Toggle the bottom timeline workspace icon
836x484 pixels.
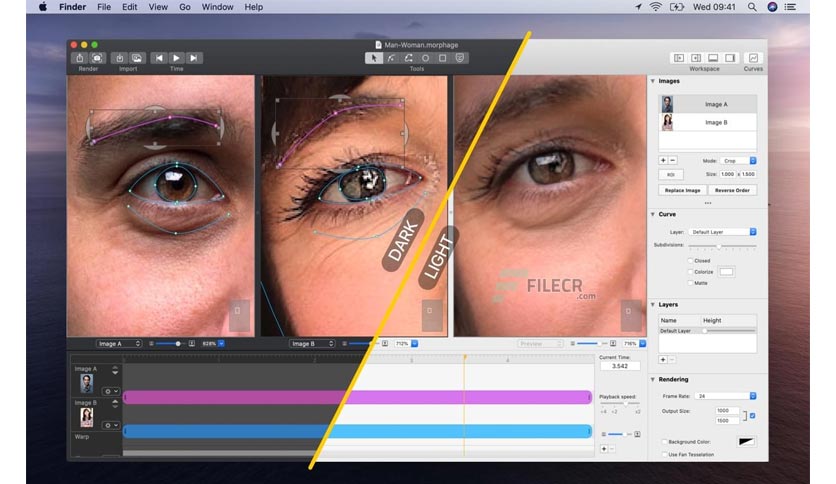point(713,58)
